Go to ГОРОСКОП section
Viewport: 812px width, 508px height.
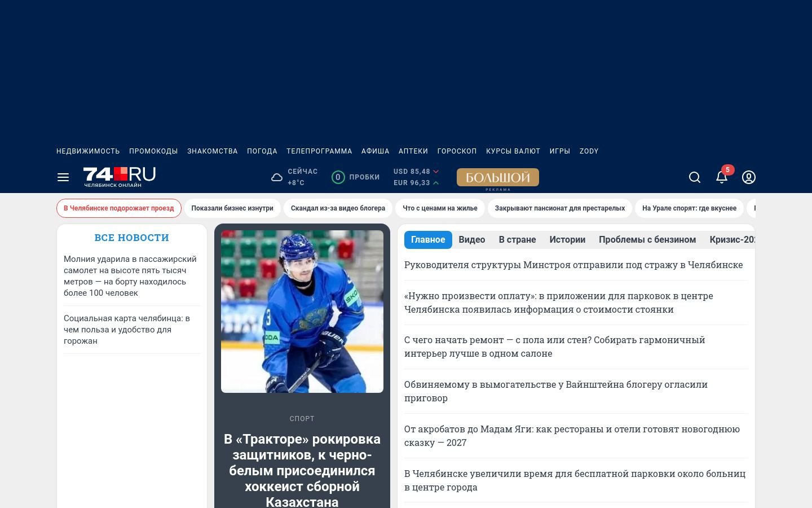[457, 151]
